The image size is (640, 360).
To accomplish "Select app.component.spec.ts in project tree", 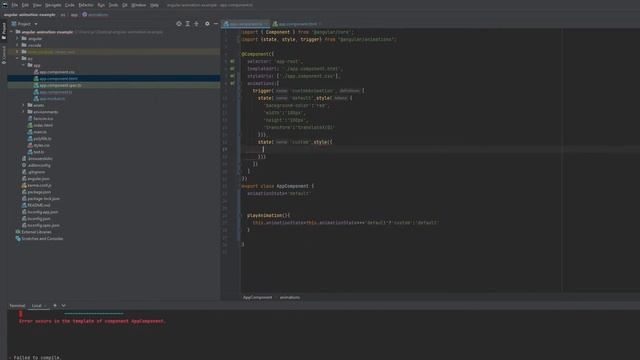I will click(60, 85).
